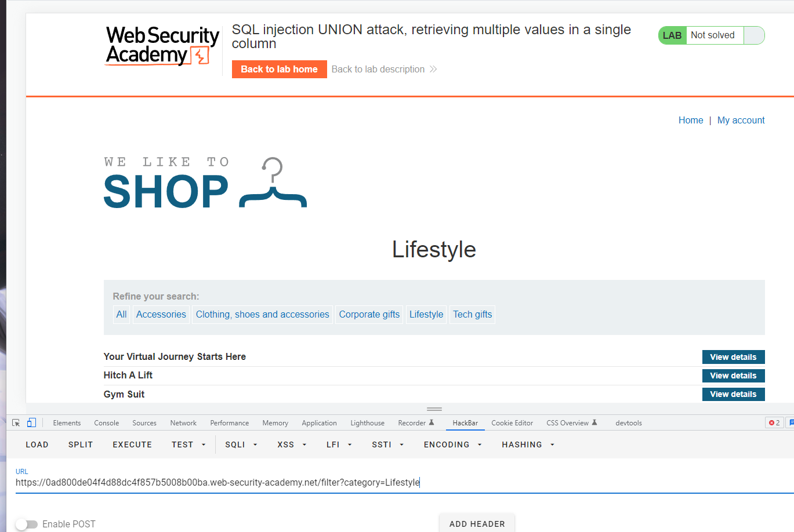Open the Sources tab
The width and height of the screenshot is (794, 532).
click(x=144, y=423)
